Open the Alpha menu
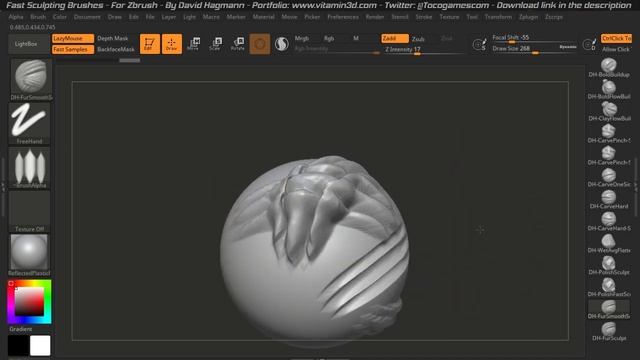 (16, 17)
